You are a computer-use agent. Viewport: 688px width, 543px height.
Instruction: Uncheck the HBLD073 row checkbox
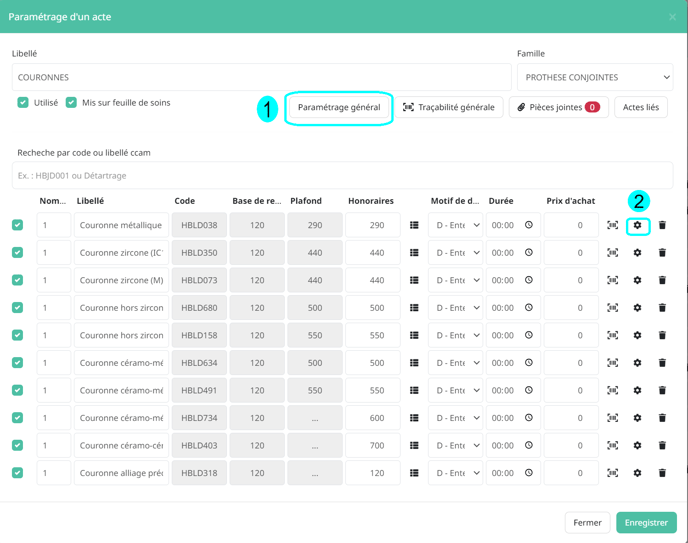click(18, 280)
